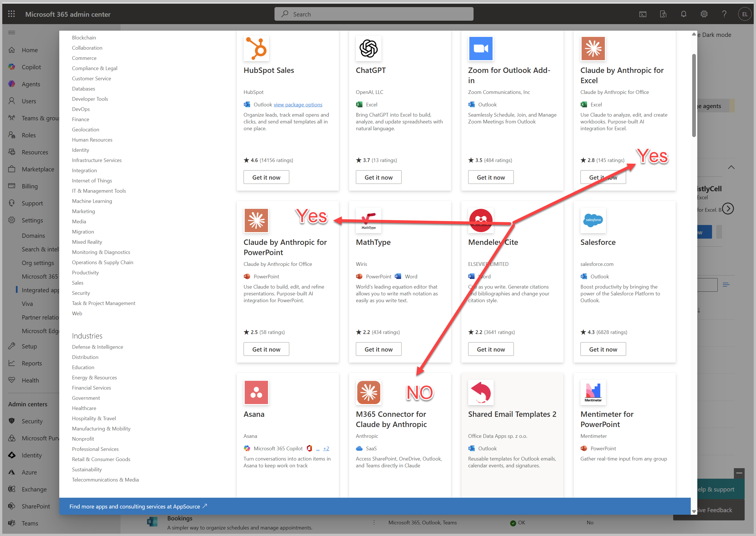The width and height of the screenshot is (756, 536).
Task: Click Get it now for Salesforce
Action: click(x=603, y=349)
